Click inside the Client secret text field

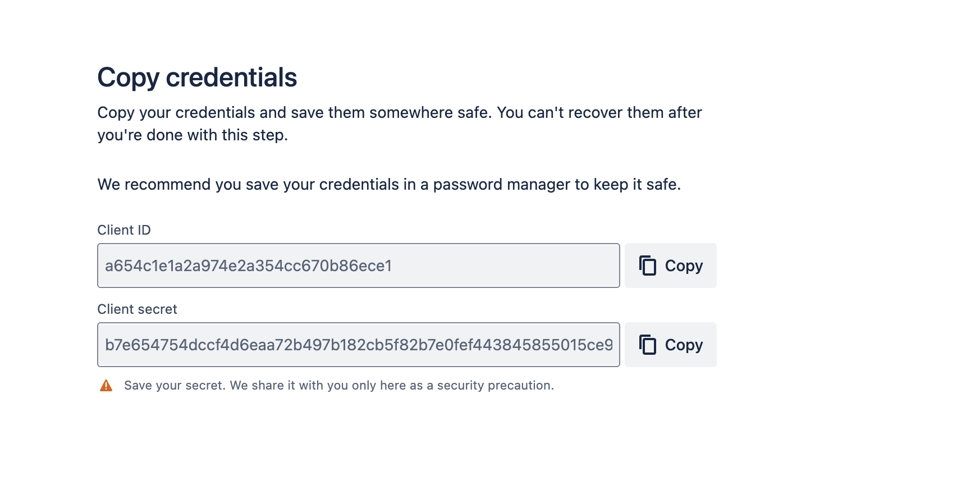[359, 345]
